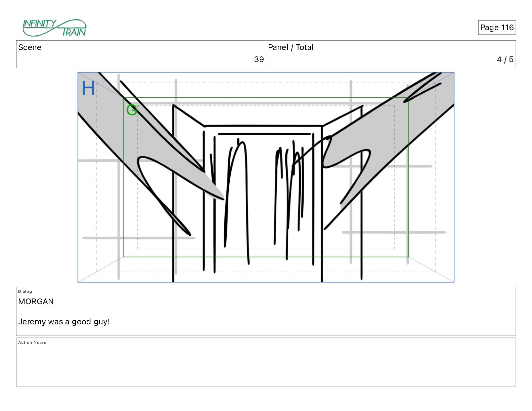This screenshot has height=411, width=532.
Task: Select the MORGAN character name
Action: (36, 302)
